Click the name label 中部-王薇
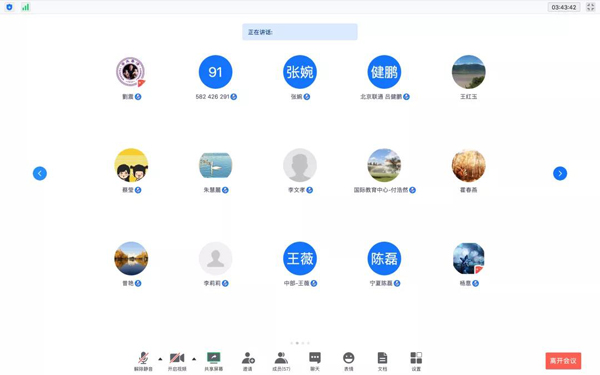Image resolution: width=600 pixels, height=375 pixels. (297, 283)
